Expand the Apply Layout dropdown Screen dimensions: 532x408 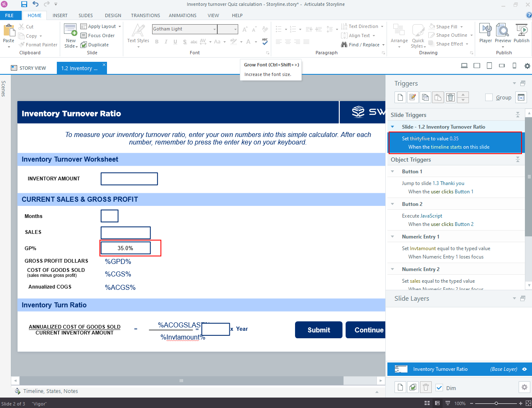click(120, 26)
